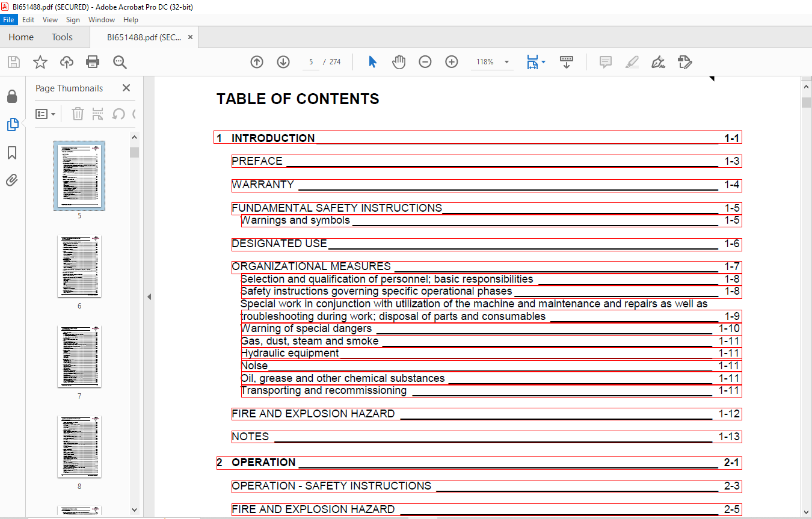
Task: Open the Attachments paperclip icon
Action: point(12,180)
